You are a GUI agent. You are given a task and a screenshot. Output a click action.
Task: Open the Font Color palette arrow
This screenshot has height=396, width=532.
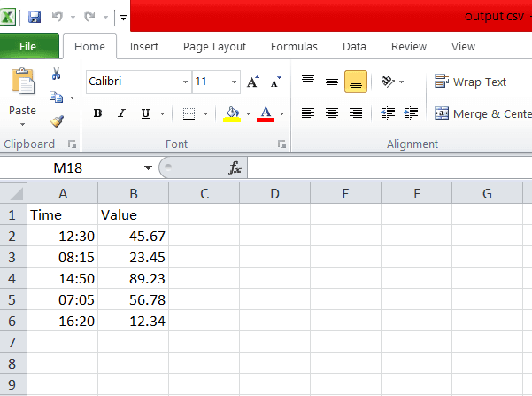(282, 113)
